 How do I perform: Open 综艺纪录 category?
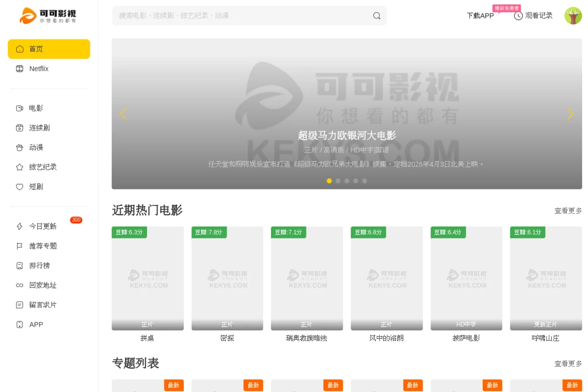point(49,167)
